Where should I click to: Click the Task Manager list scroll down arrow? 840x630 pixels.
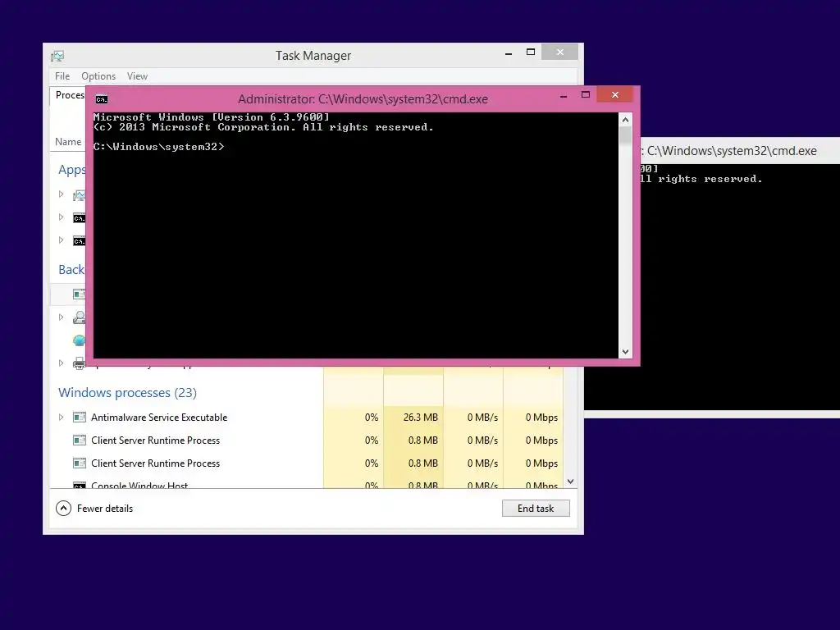[x=571, y=482]
